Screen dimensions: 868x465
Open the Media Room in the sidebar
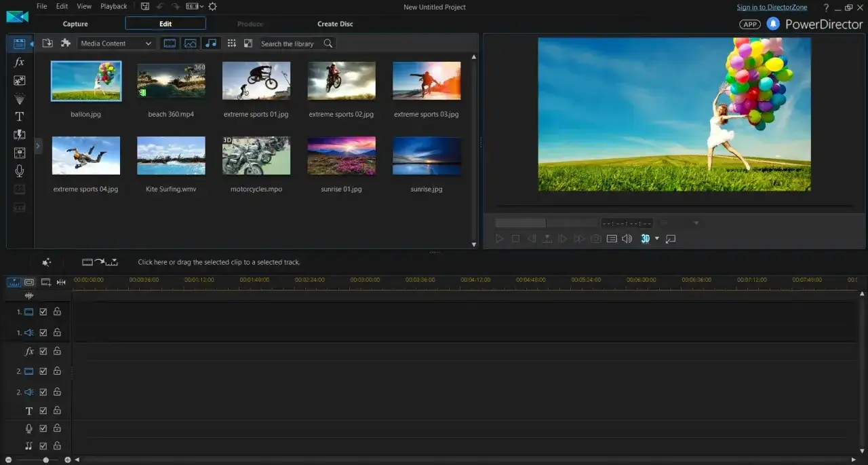point(19,43)
